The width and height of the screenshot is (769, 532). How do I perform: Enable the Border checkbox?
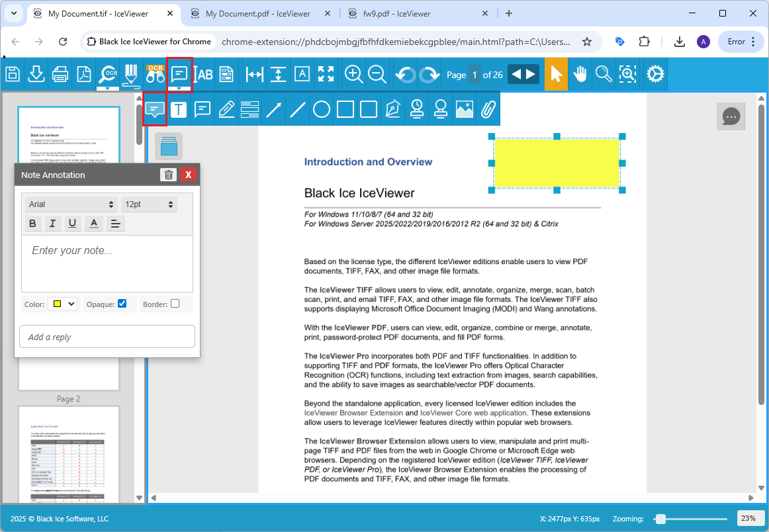pos(175,304)
